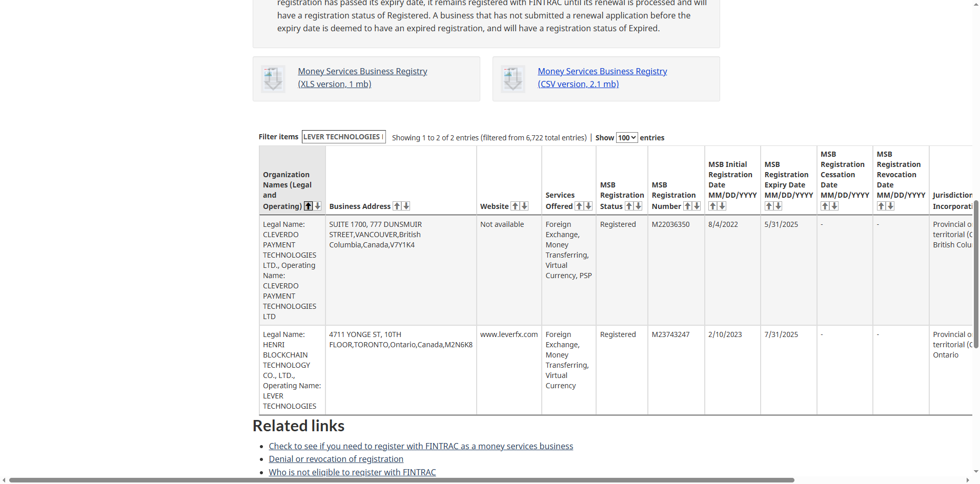Screen dimensions: 980x484
Task: Sort MSB Registration Number descending
Action: 697,206
